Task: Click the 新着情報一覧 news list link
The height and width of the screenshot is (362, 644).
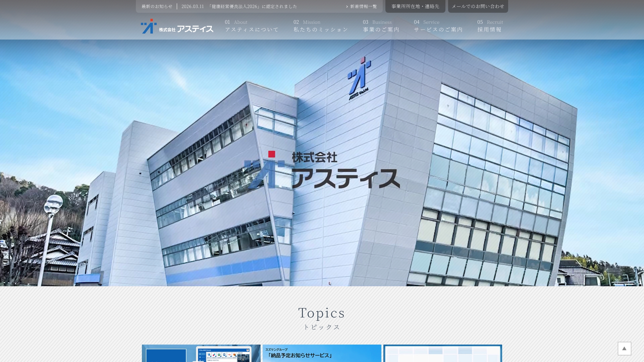Action: 362,6
